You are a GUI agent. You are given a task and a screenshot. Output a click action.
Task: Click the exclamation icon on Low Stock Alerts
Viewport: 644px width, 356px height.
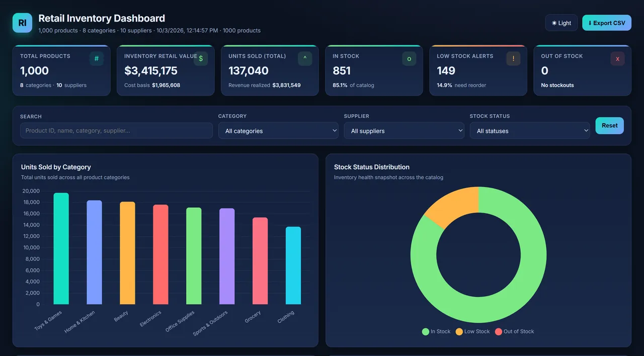[x=513, y=58]
